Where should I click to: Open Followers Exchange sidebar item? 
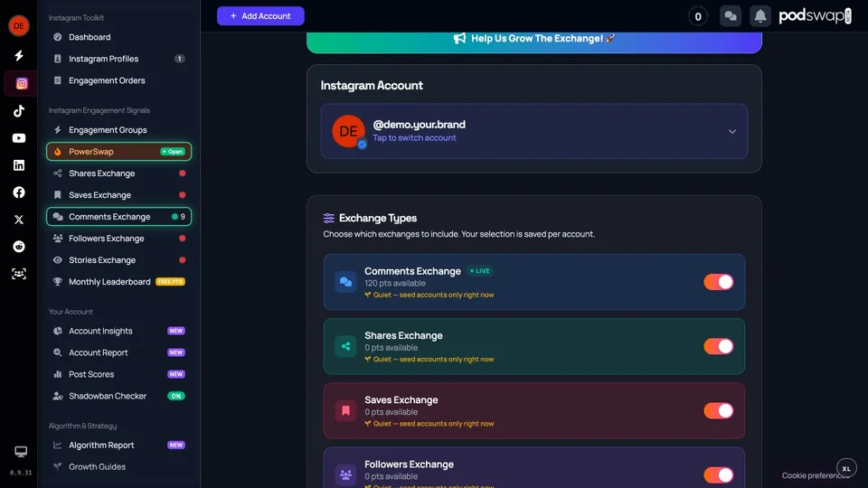pos(118,239)
